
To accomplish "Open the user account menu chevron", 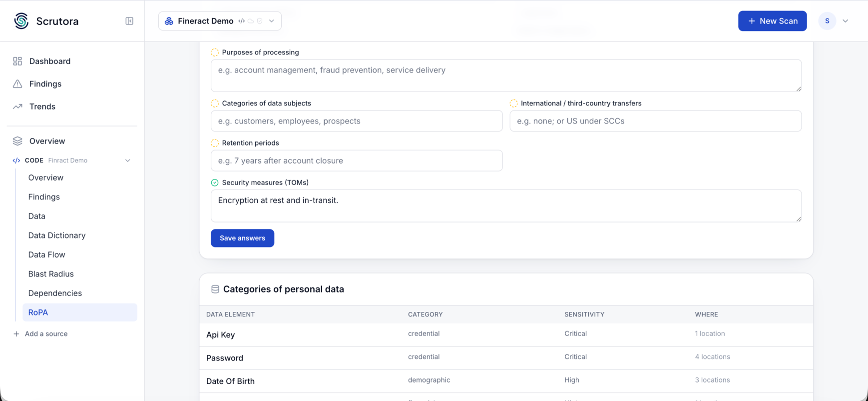I will click(845, 21).
